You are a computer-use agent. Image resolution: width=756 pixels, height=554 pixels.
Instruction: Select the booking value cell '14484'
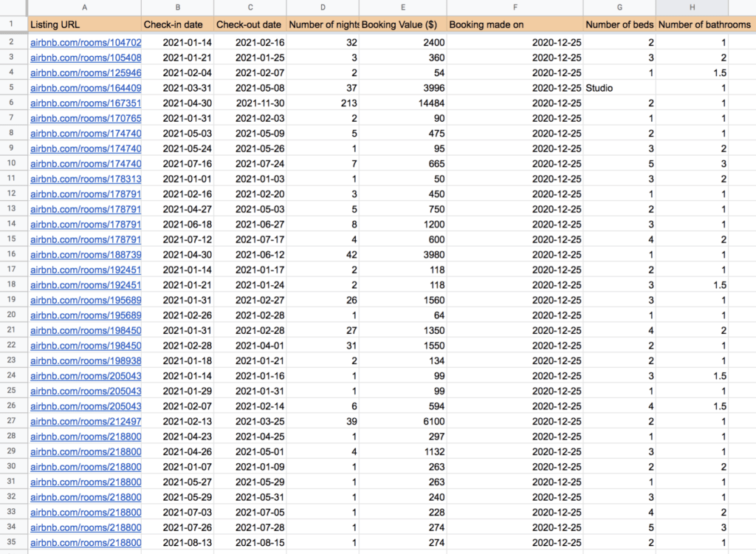(x=403, y=103)
